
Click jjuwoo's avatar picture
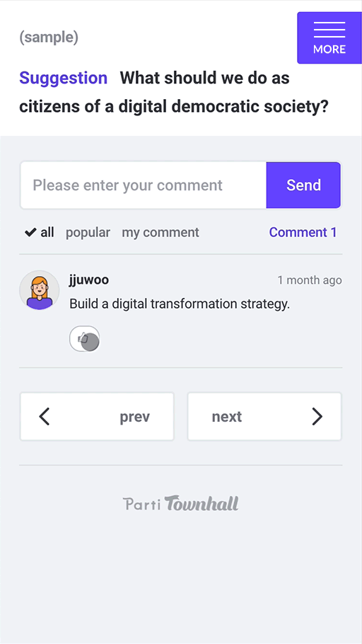[x=40, y=290]
